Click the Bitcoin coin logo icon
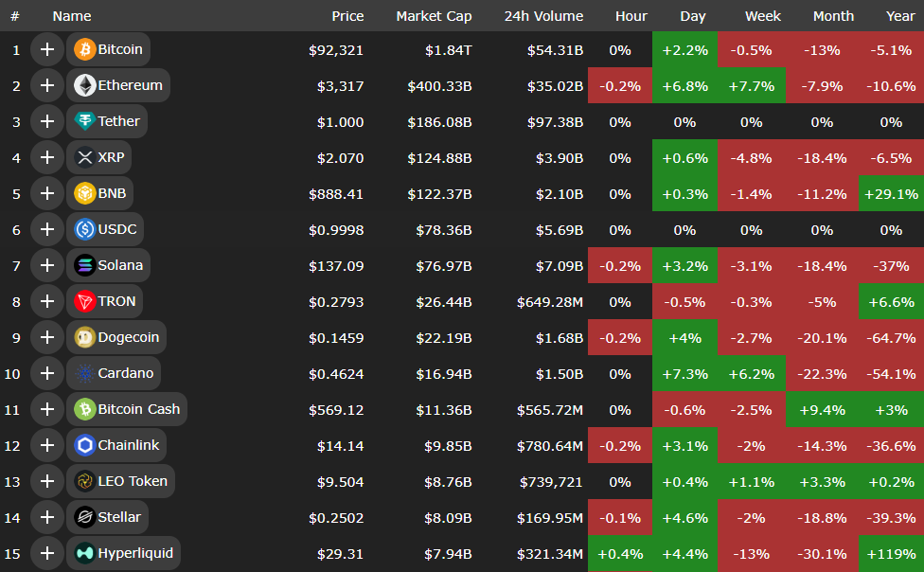This screenshot has height=572, width=924. pos(85,49)
